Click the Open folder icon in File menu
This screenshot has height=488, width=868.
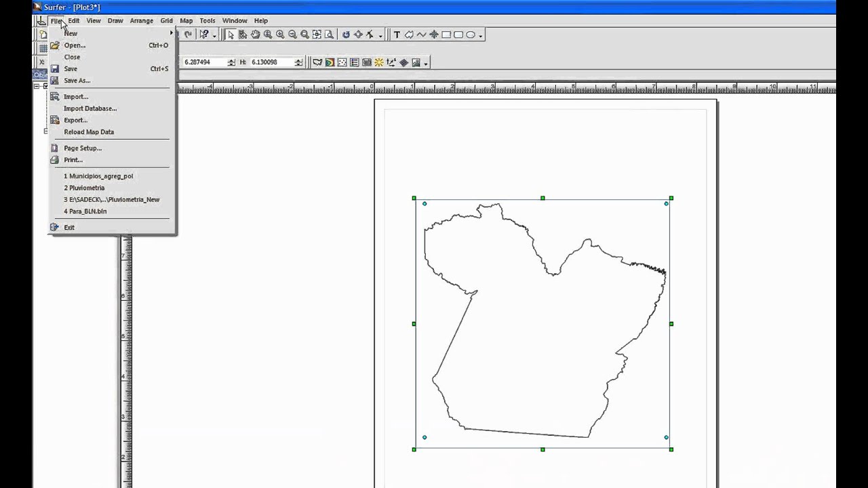click(x=55, y=45)
